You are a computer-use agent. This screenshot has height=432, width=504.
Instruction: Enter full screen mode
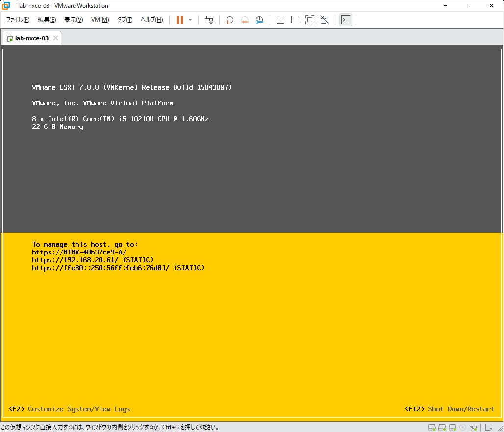coord(310,20)
